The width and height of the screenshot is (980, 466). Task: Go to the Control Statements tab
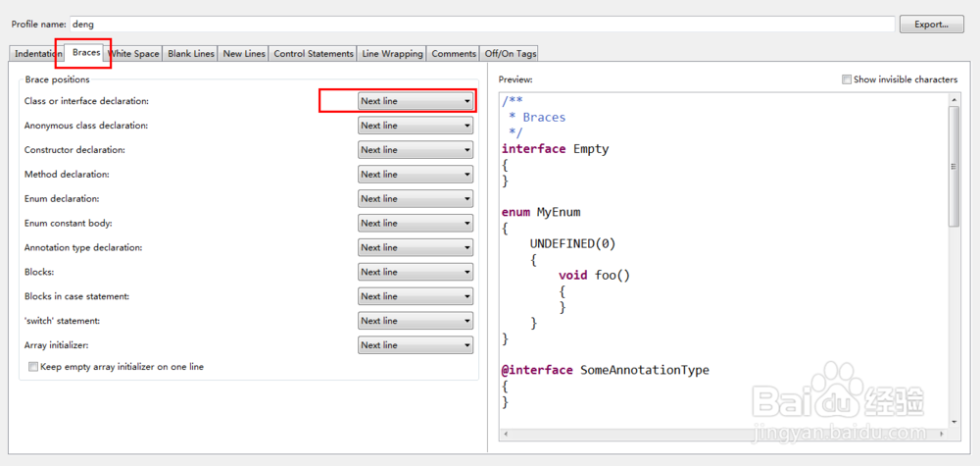coord(314,54)
